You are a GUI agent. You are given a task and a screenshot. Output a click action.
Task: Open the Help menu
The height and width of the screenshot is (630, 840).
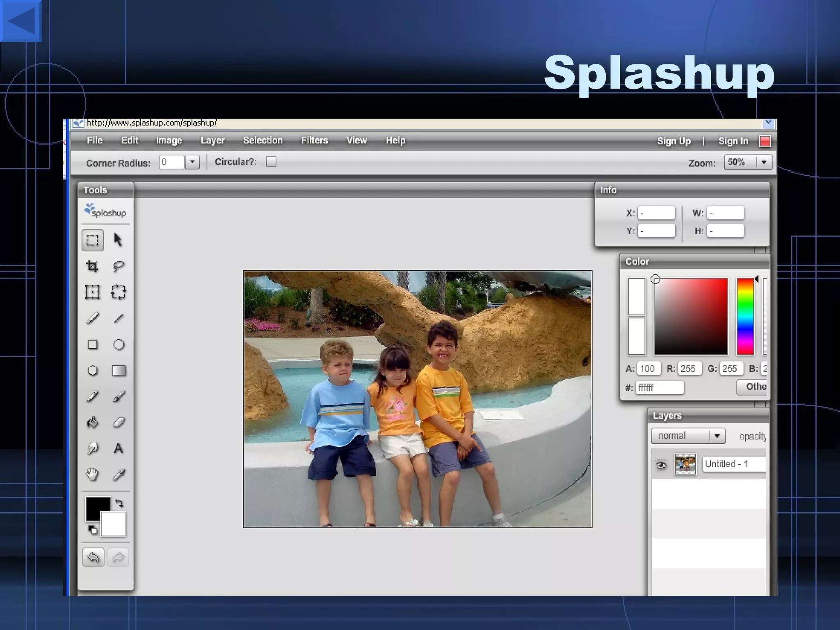pyautogui.click(x=395, y=141)
